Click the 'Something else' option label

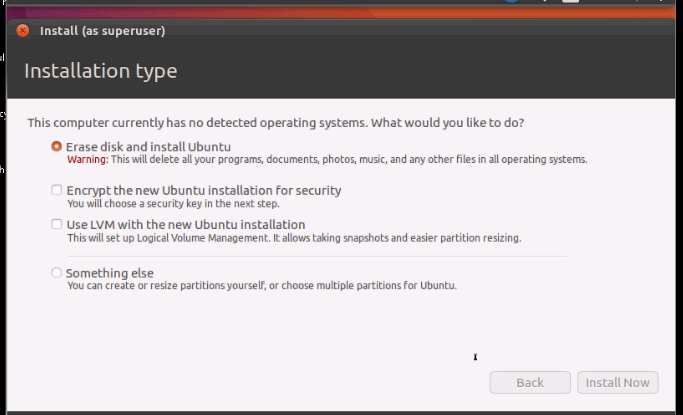(110, 273)
